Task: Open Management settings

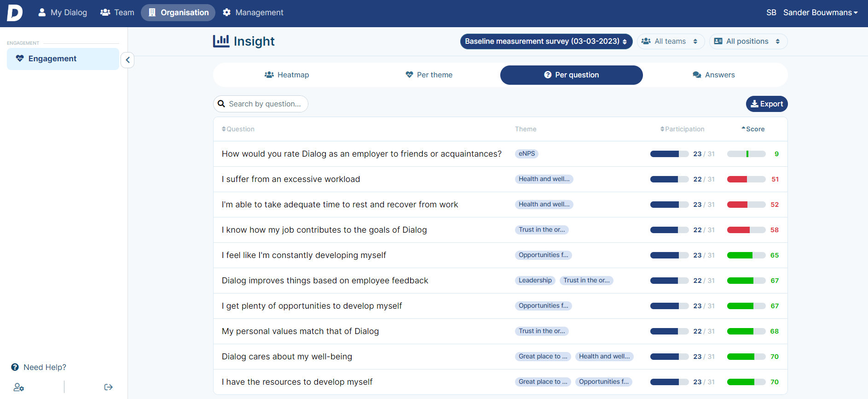Action: (x=253, y=12)
